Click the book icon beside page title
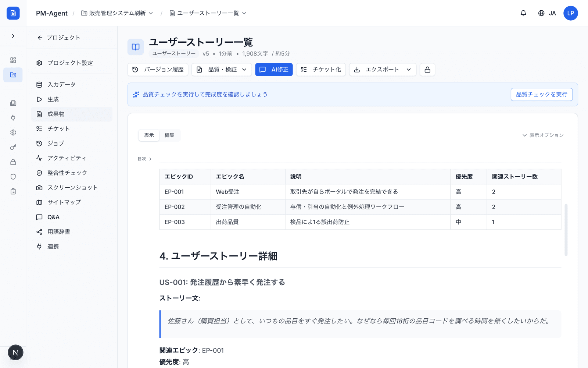The width and height of the screenshot is (588, 368). click(x=136, y=47)
